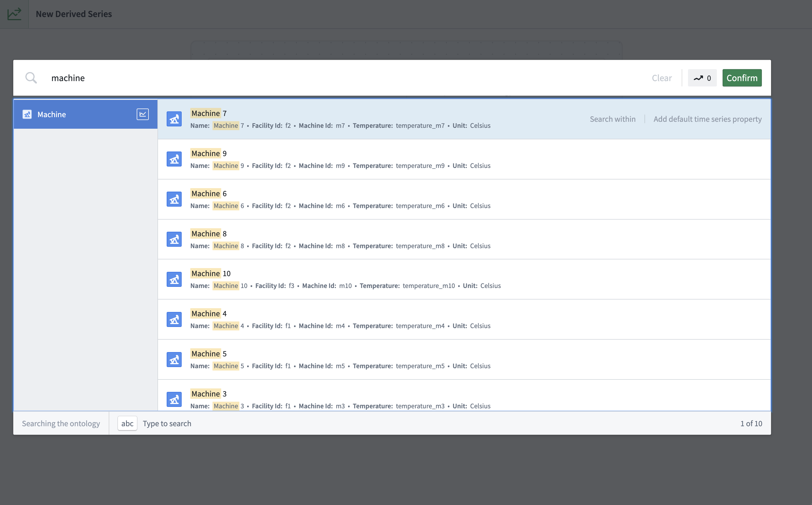Click the Machine 5 object icon
Viewport: 812px width, 505px height.
[174, 359]
